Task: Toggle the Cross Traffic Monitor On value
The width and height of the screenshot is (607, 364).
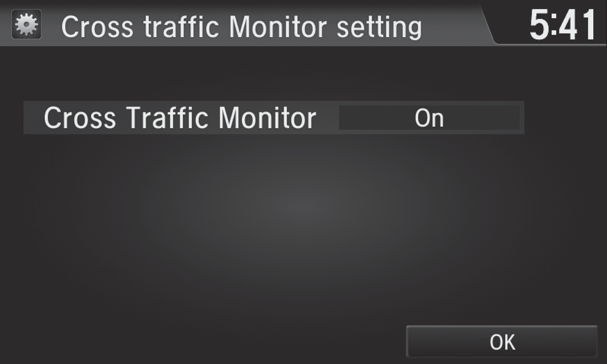Action: point(429,117)
